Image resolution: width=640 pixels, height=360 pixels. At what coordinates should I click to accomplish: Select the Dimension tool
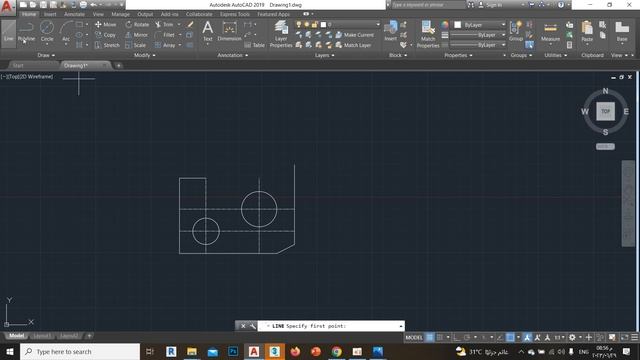point(229,31)
